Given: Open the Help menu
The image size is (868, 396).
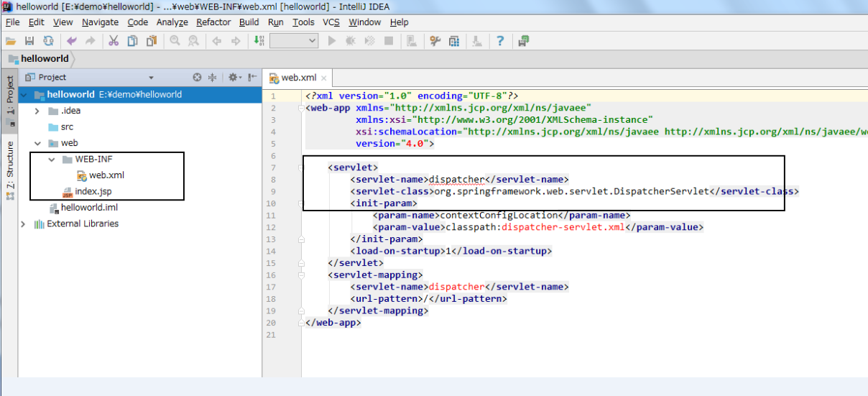Looking at the screenshot, I should (399, 22).
